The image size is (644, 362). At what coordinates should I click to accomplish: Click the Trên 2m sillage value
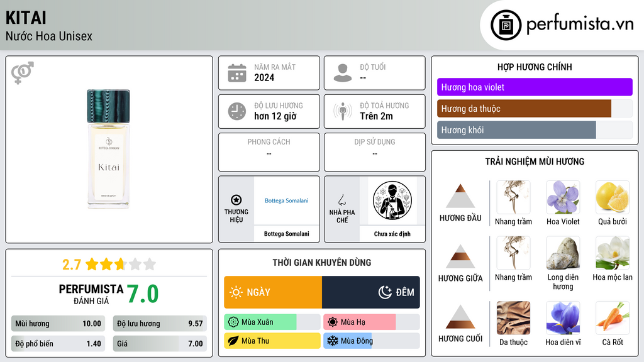pyautogui.click(x=376, y=116)
